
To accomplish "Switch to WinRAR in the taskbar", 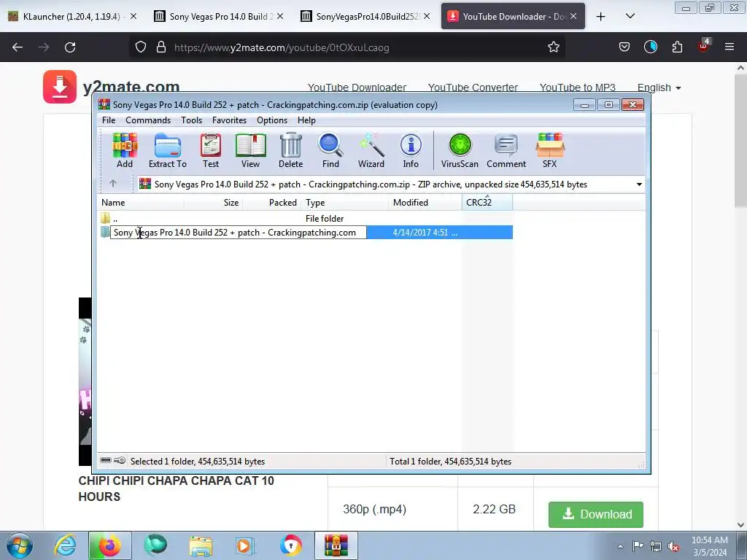I will point(336,545).
